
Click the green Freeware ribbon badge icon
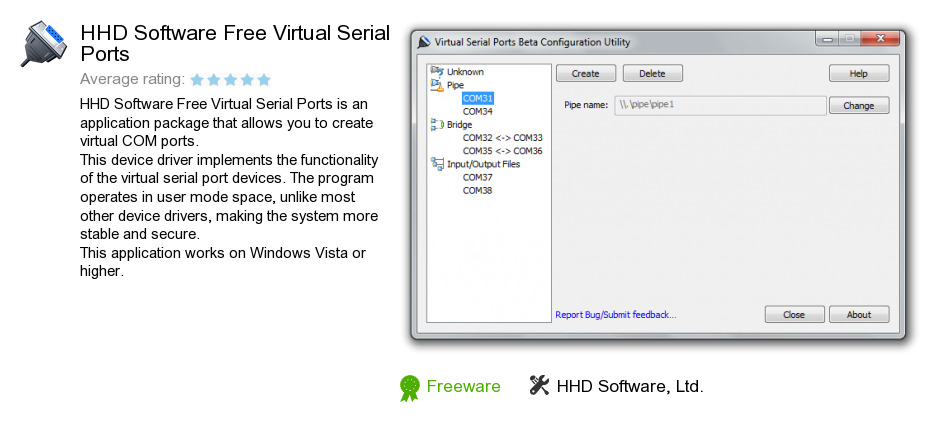click(410, 388)
